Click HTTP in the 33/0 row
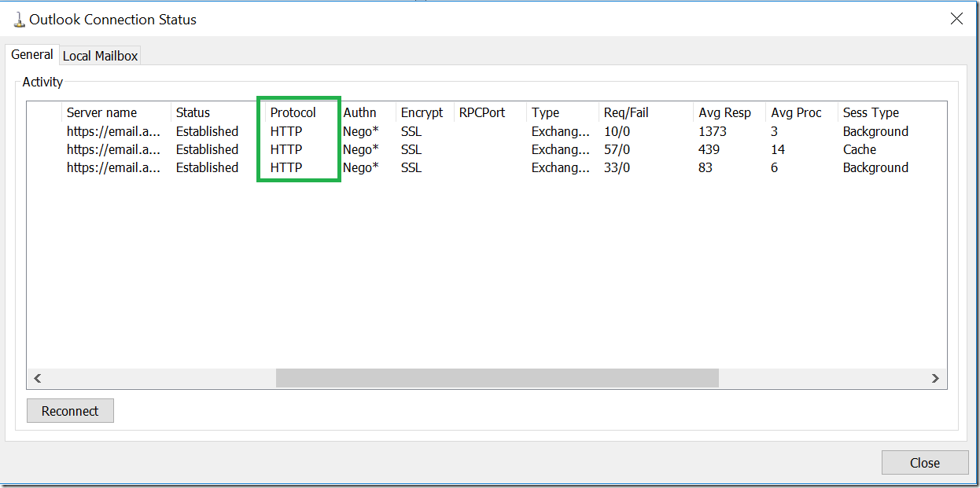The height and width of the screenshot is (488, 980). tap(286, 167)
